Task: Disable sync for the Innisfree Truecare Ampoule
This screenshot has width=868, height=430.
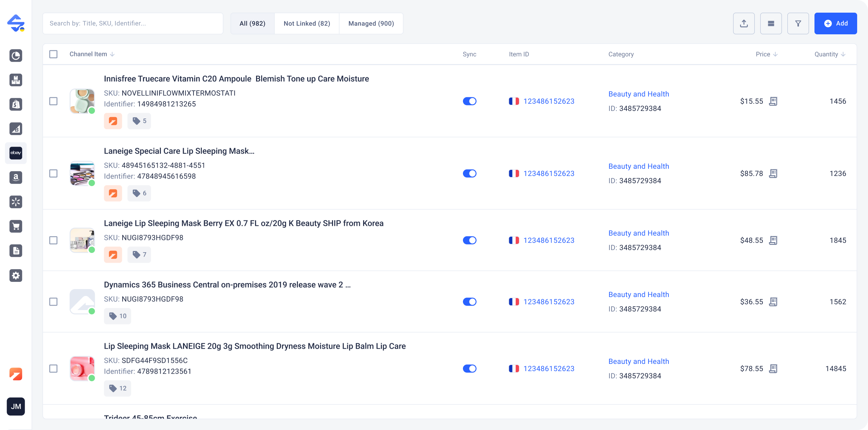Action: click(470, 101)
